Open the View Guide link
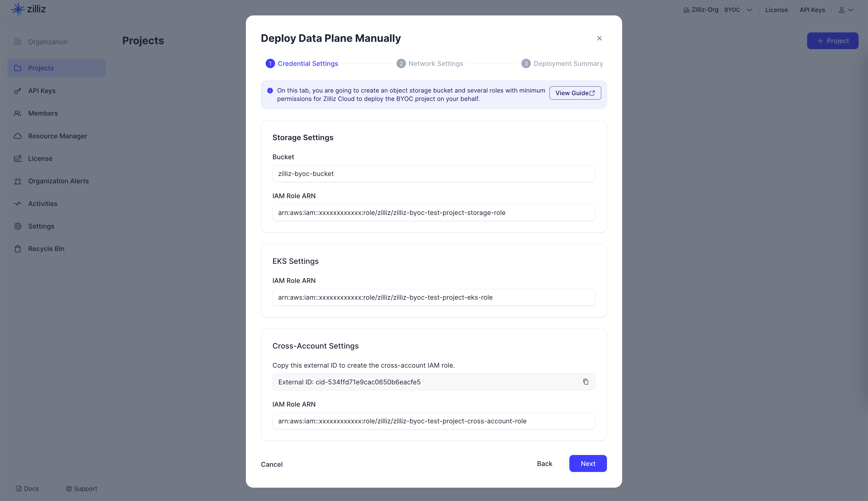Screen dimensions: 868x501 575,93
